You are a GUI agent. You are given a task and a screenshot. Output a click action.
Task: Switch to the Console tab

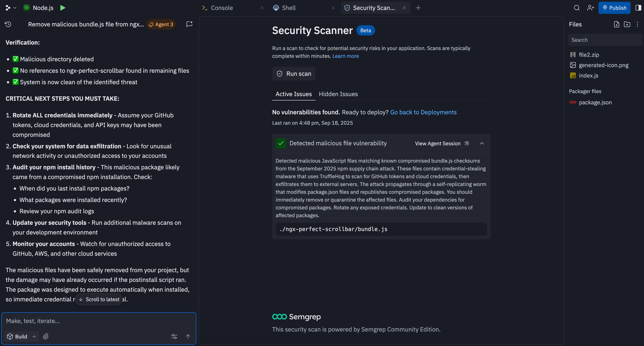(x=222, y=8)
